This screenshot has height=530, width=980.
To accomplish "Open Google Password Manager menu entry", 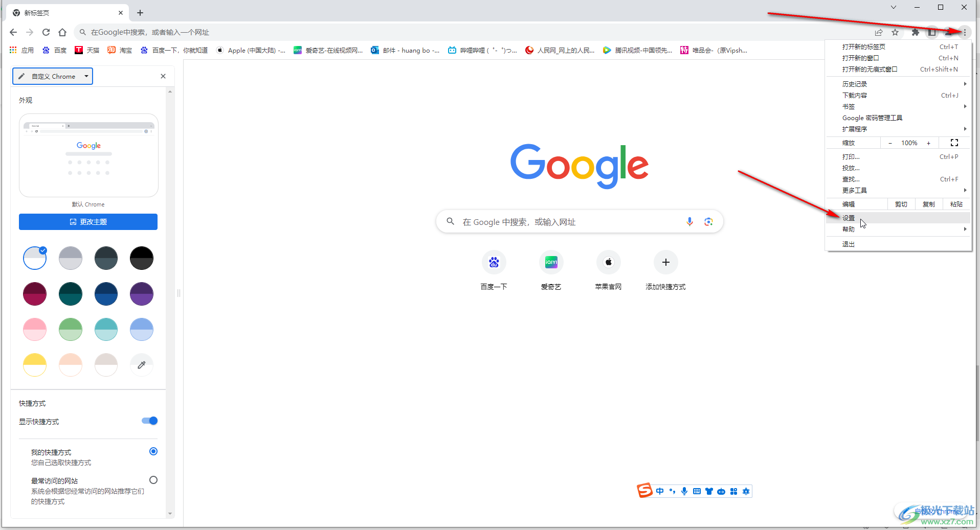I will pyautogui.click(x=899, y=118).
